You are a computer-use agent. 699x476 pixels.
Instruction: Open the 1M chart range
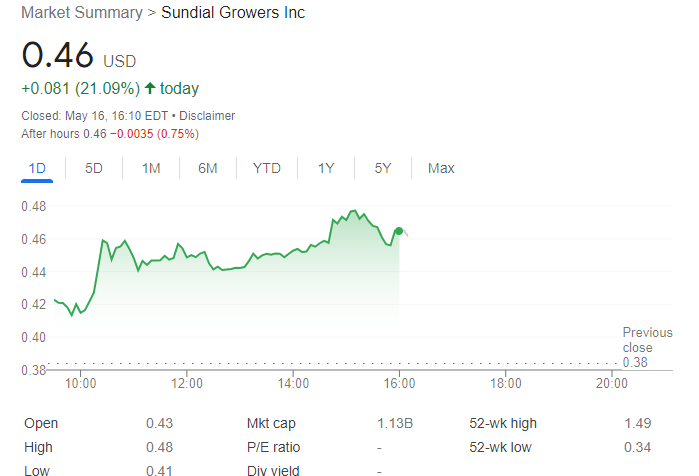151,168
